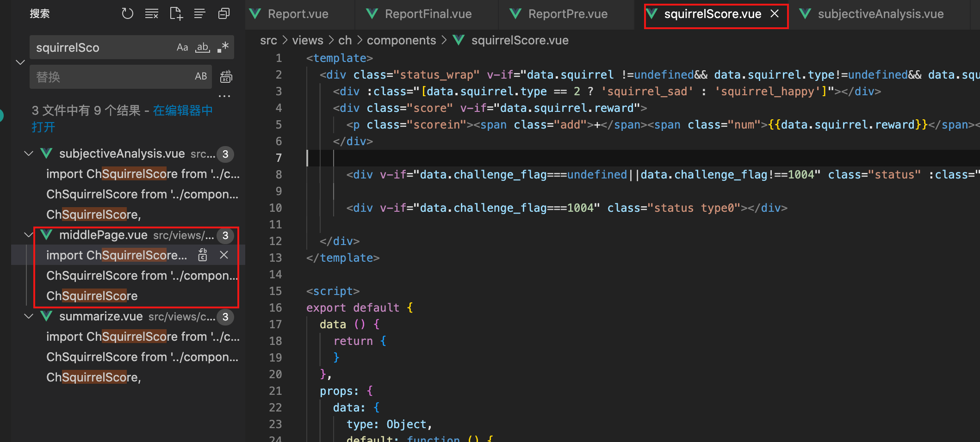Image resolution: width=980 pixels, height=442 pixels.
Task: Toggle Match Whole Word option
Action: pos(202,48)
